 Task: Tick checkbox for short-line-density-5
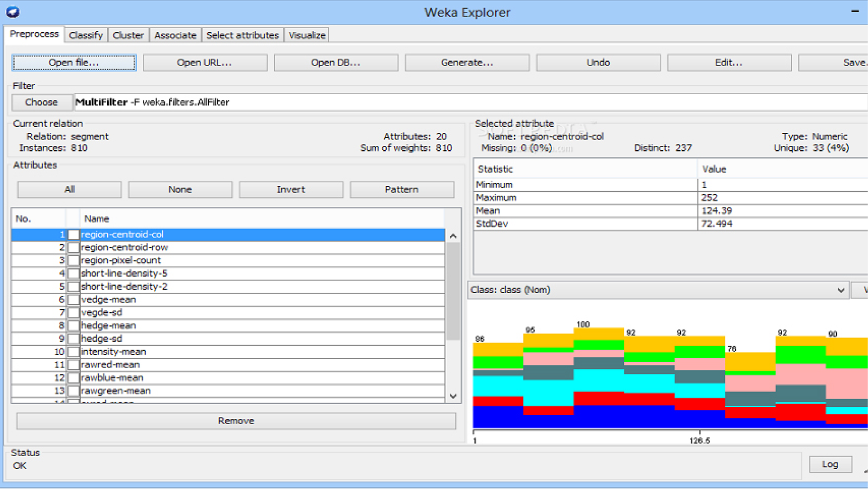coord(74,274)
